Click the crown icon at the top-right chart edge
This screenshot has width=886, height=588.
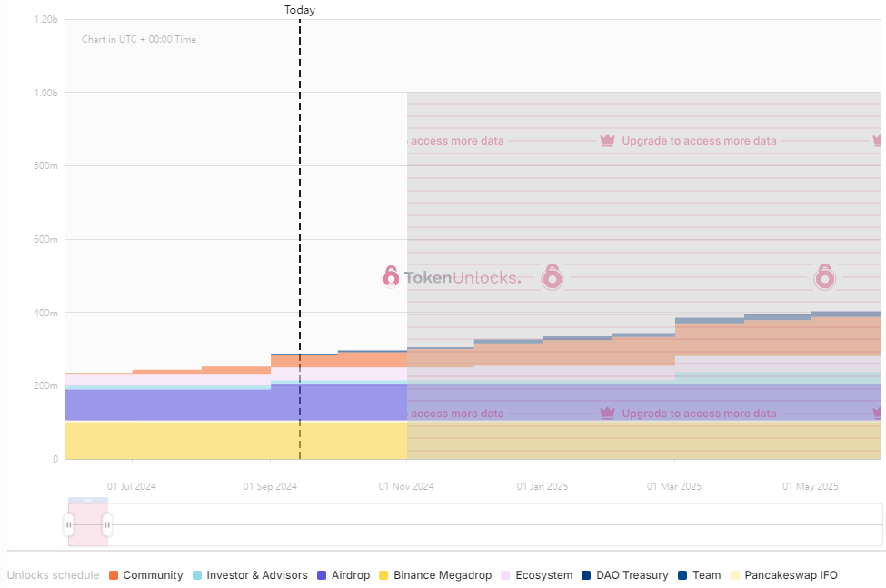[879, 141]
